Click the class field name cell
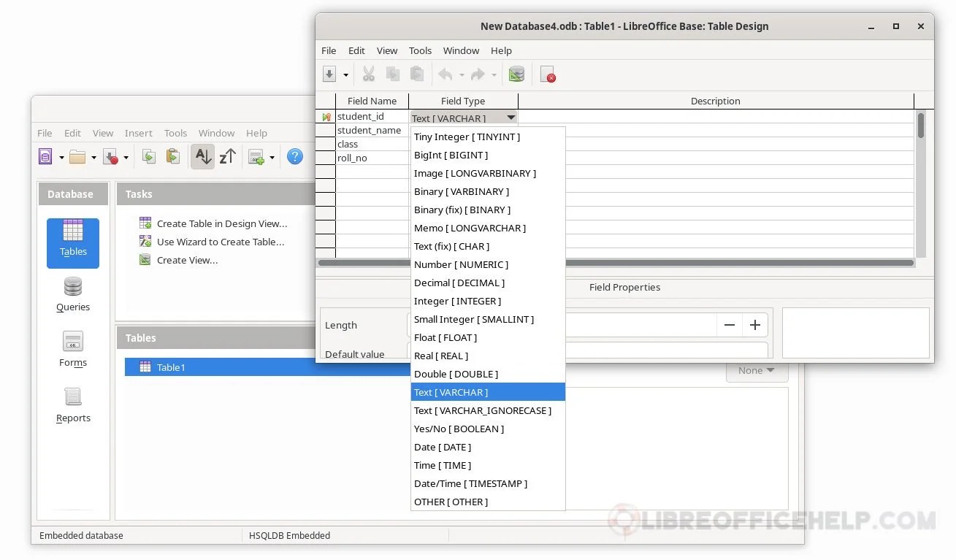 point(372,144)
